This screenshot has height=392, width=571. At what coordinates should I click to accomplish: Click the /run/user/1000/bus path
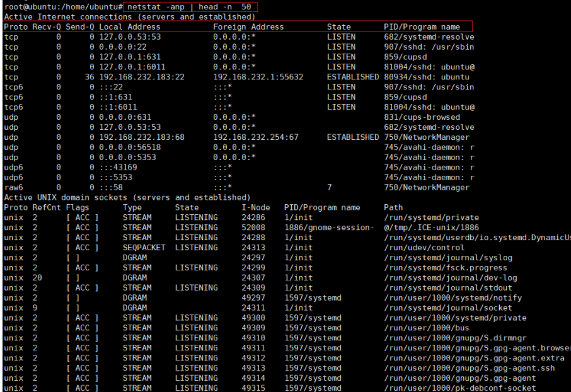[x=427, y=328]
